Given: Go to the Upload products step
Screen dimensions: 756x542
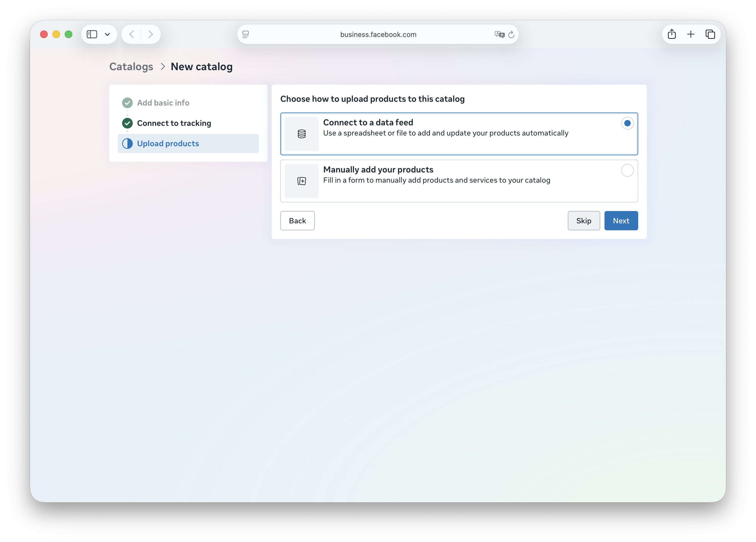Looking at the screenshot, I should 168,144.
